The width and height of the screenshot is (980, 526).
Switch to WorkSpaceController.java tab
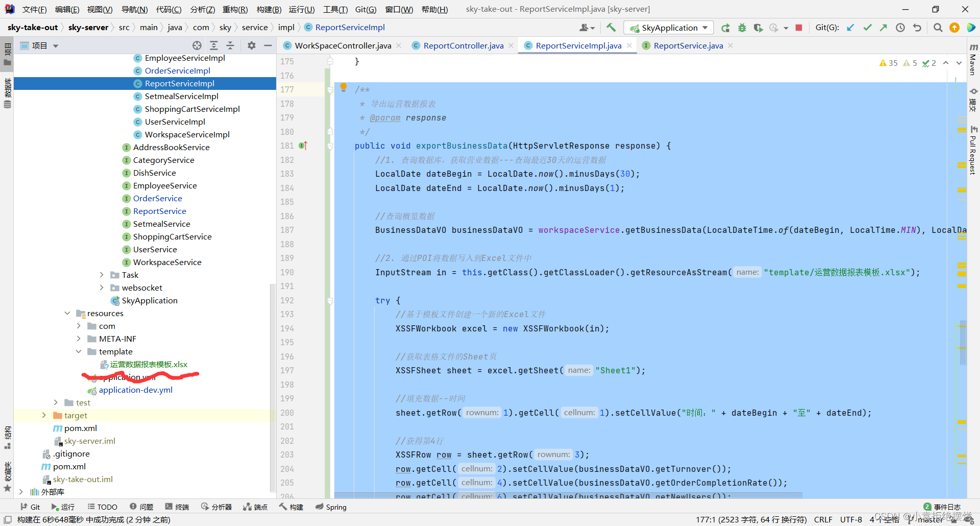tap(342, 45)
